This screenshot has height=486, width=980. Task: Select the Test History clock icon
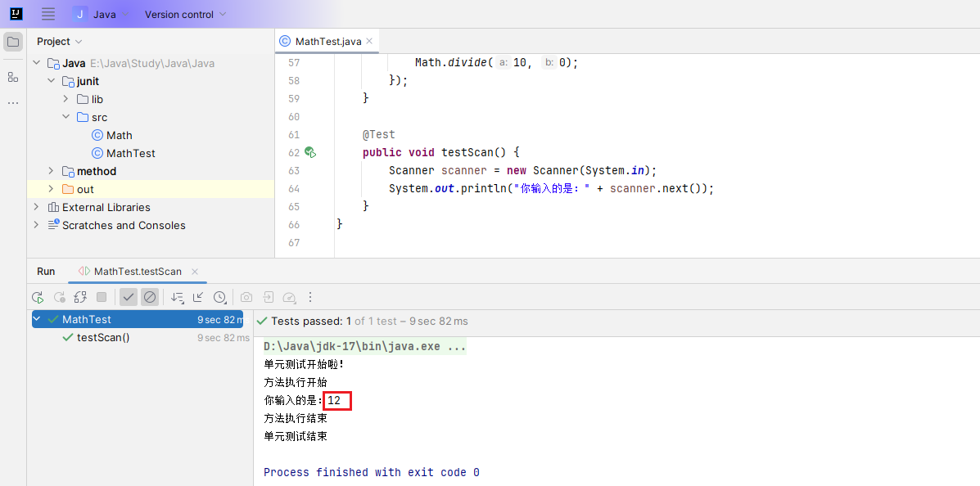point(219,297)
